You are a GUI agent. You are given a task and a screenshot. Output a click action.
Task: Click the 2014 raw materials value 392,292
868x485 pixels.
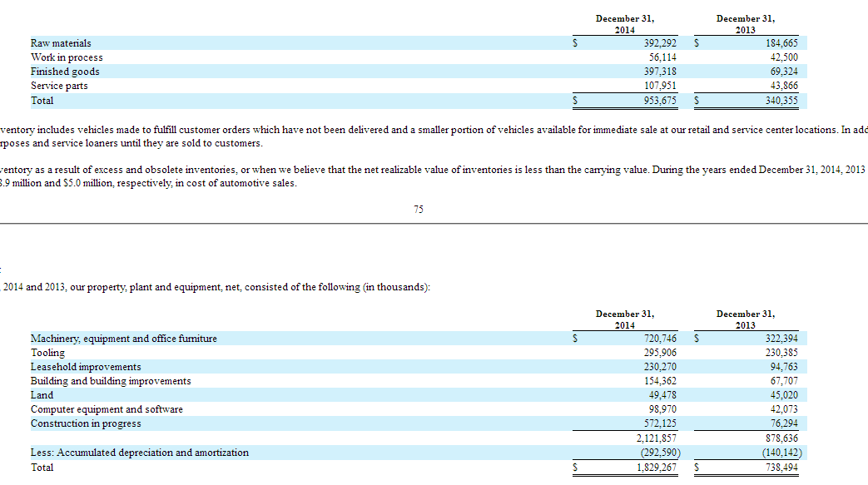tap(660, 43)
